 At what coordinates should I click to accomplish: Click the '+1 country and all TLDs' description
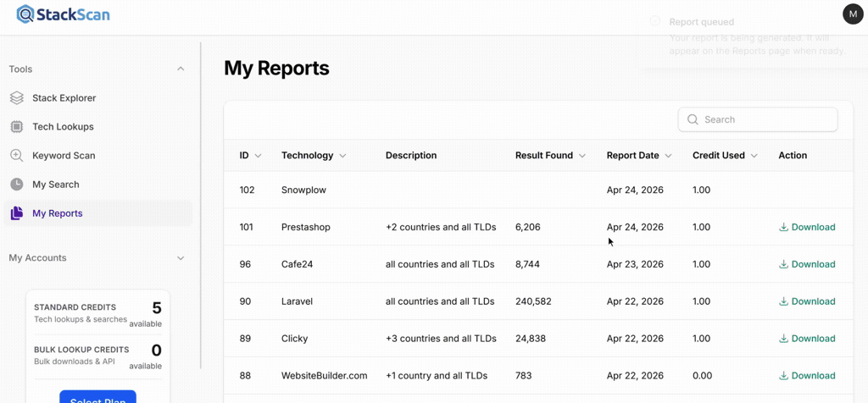437,375
